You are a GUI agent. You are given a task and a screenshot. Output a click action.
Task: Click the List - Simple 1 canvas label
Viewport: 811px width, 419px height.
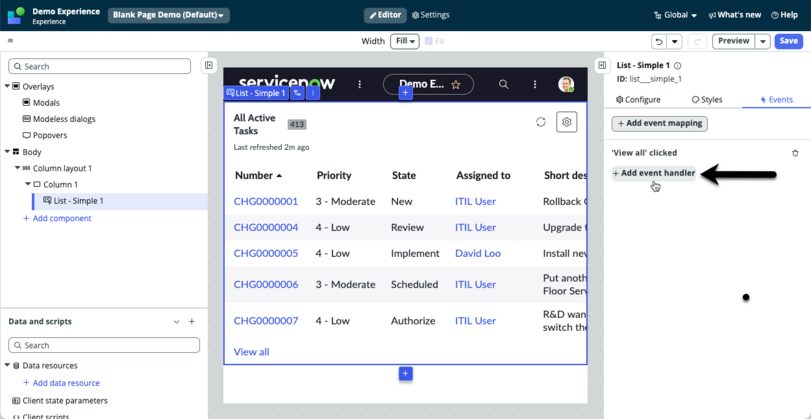tap(256, 93)
